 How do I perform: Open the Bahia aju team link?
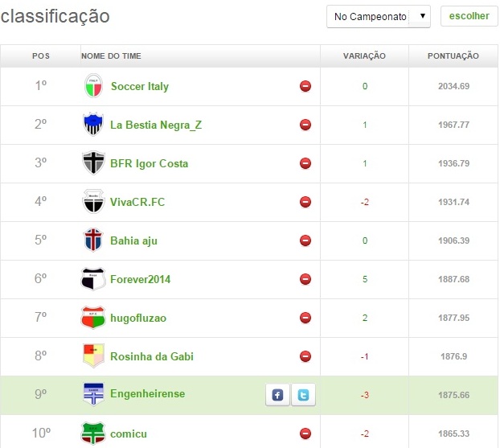[x=135, y=240]
